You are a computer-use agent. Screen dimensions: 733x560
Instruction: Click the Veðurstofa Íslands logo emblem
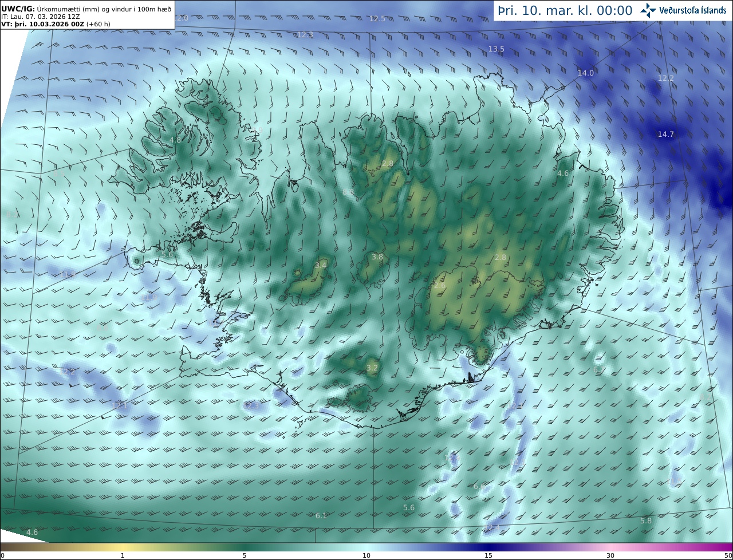click(x=648, y=10)
